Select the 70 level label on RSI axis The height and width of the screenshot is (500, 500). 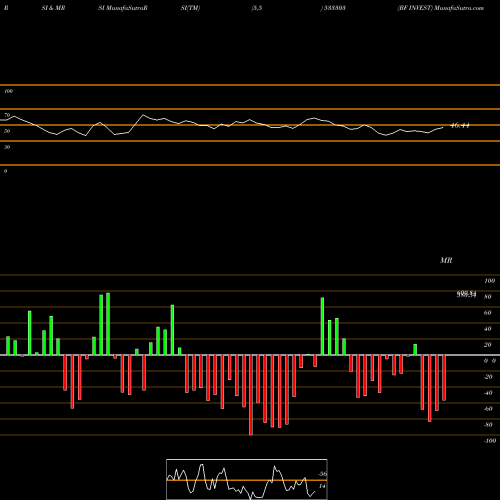point(7,115)
